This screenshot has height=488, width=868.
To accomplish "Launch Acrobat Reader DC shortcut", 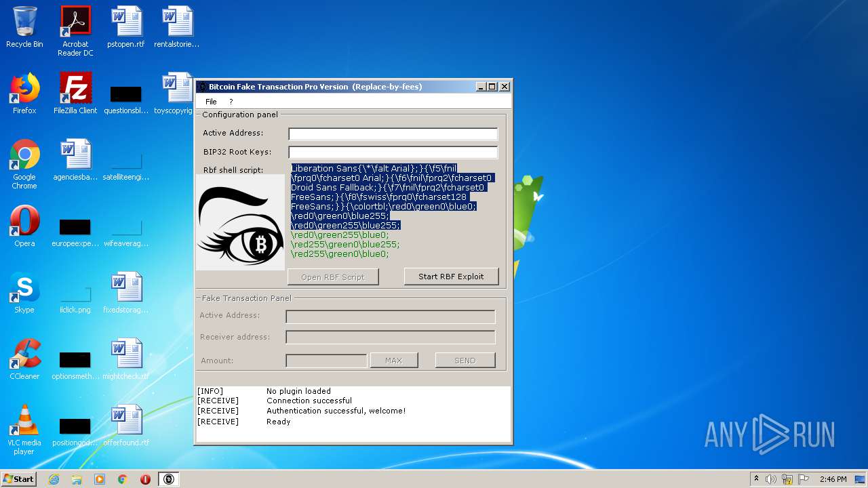I will point(75,31).
